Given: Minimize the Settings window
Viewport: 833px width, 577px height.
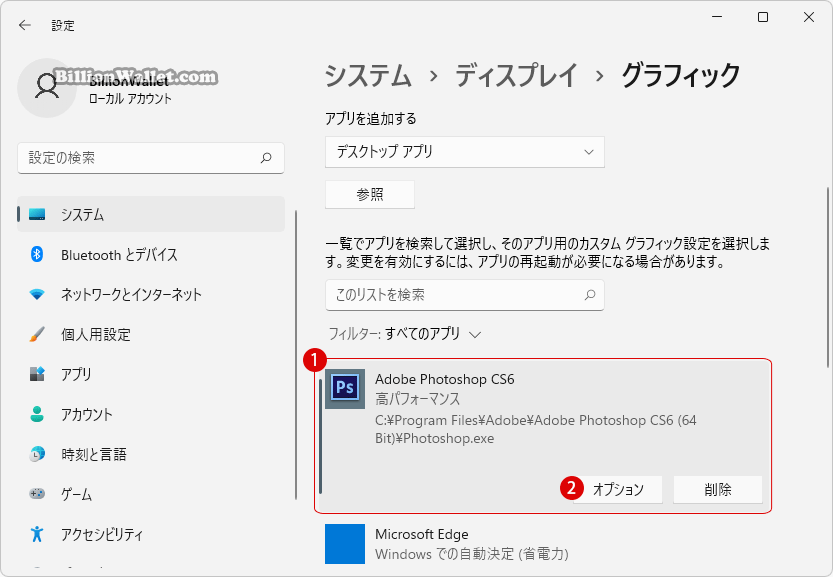Looking at the screenshot, I should click(717, 17).
